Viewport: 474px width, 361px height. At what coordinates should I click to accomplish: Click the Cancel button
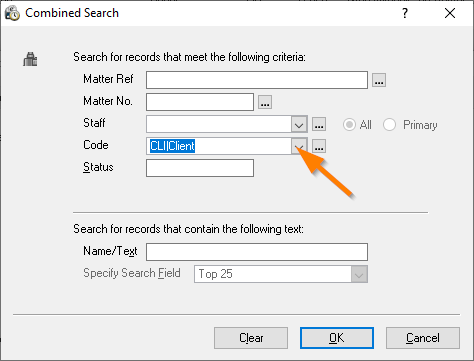click(x=423, y=338)
